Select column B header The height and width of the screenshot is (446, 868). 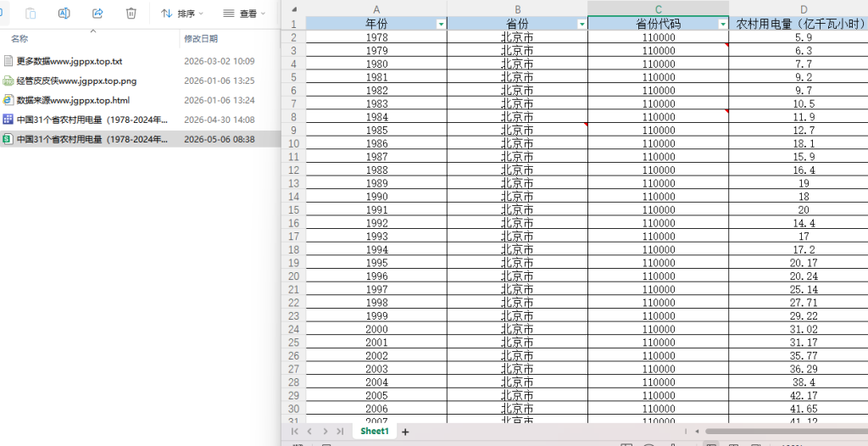click(518, 8)
